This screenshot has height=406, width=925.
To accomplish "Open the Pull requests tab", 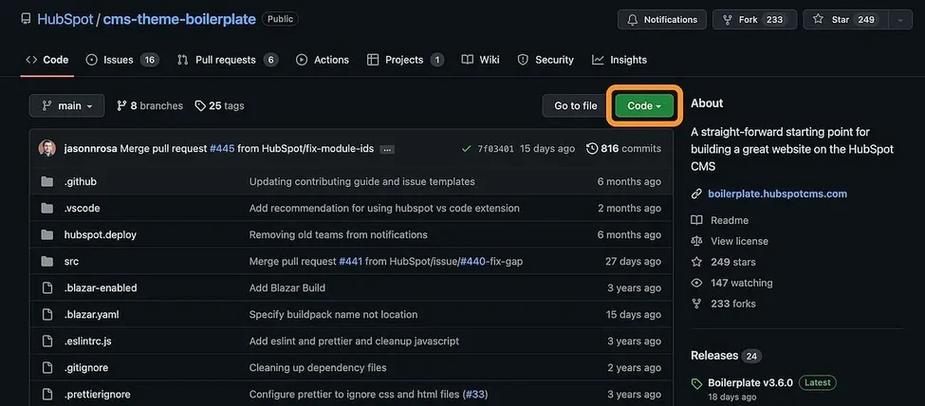I will click(228, 60).
